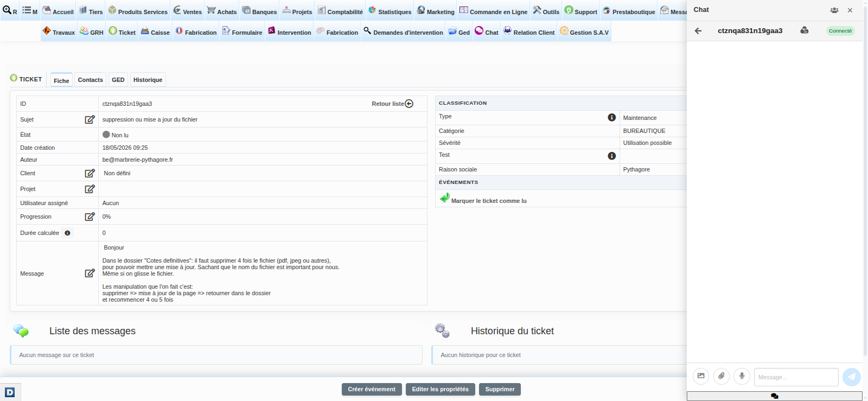The width and height of the screenshot is (868, 401).
Task: Open the Travaux menu
Action: click(58, 31)
